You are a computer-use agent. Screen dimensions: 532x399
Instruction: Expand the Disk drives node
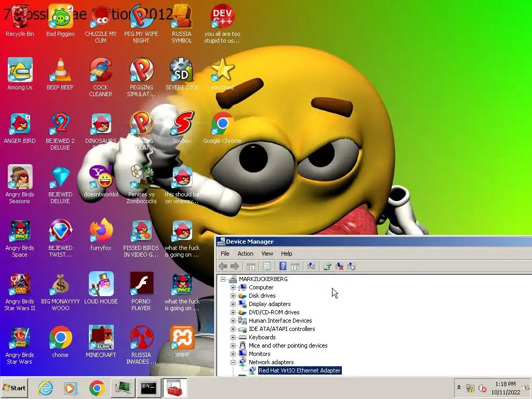pyautogui.click(x=233, y=296)
